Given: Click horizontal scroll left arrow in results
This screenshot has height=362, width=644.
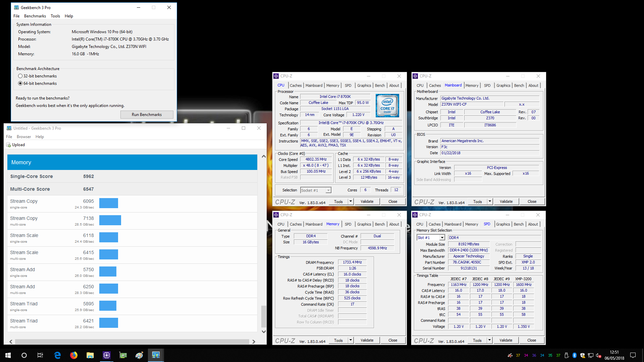Looking at the screenshot, I should click(11, 342).
